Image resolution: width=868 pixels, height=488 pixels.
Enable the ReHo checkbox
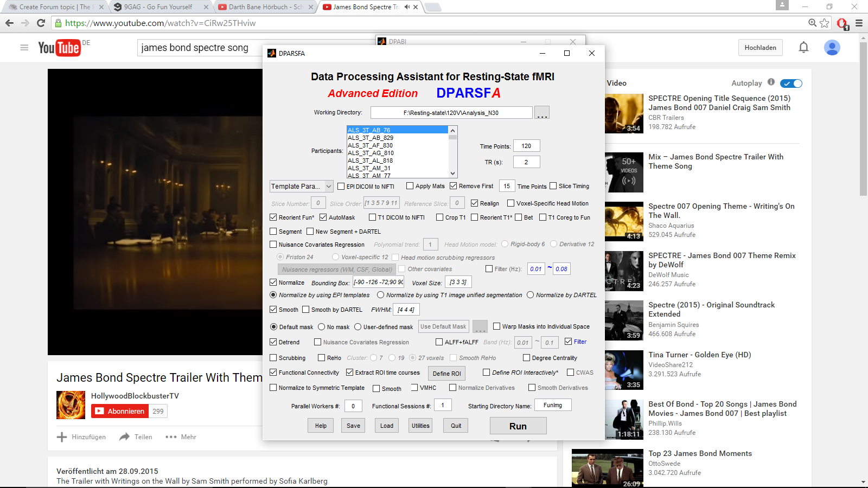pos(321,358)
